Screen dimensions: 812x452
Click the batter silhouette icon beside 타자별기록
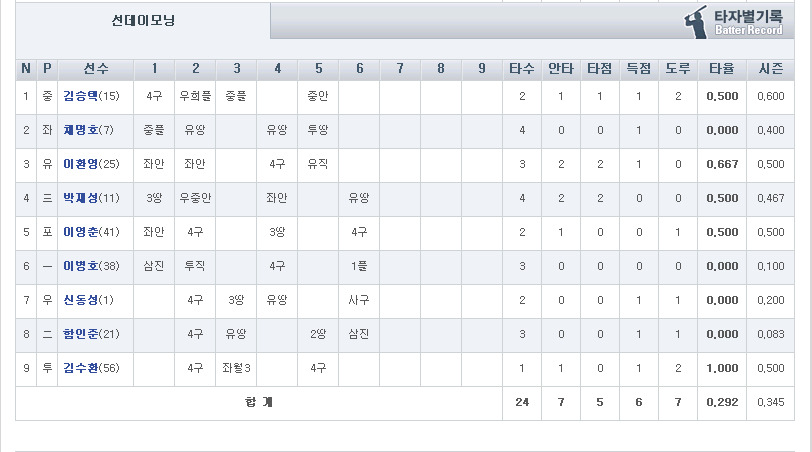(697, 22)
